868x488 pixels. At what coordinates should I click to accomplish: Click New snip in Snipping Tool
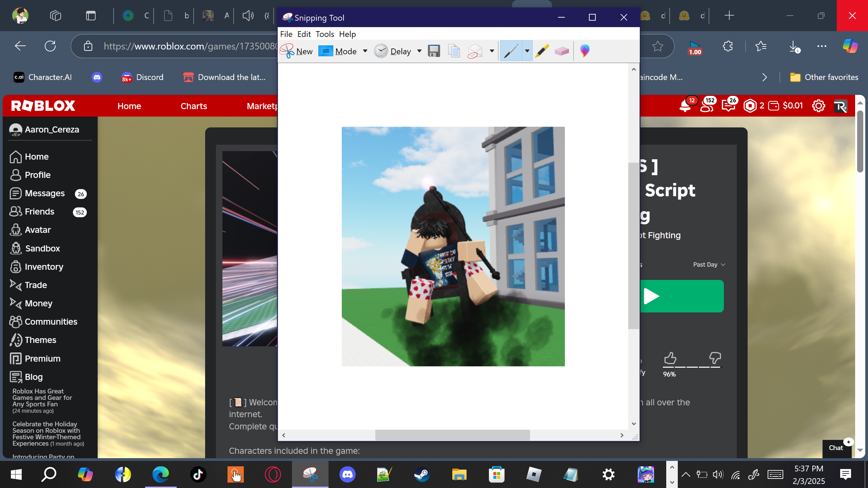[297, 51]
